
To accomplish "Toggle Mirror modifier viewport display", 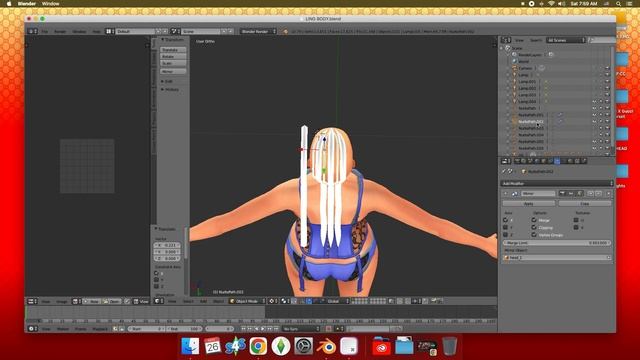I will tap(571, 193).
